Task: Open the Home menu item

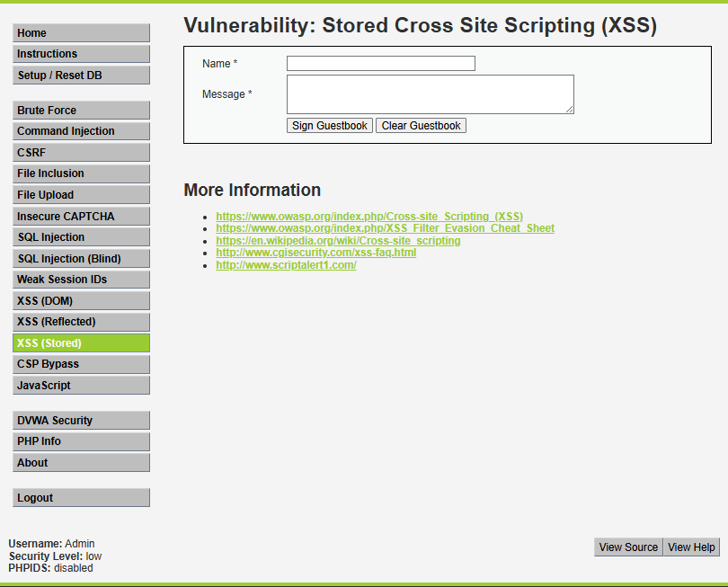Action: (x=81, y=33)
